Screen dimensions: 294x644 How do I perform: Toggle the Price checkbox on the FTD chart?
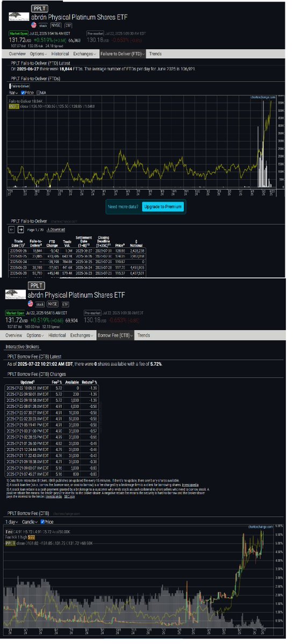coord(23,93)
